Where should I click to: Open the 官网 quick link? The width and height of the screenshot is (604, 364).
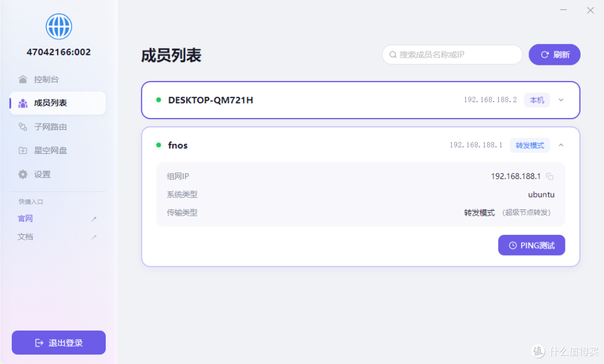click(x=58, y=219)
